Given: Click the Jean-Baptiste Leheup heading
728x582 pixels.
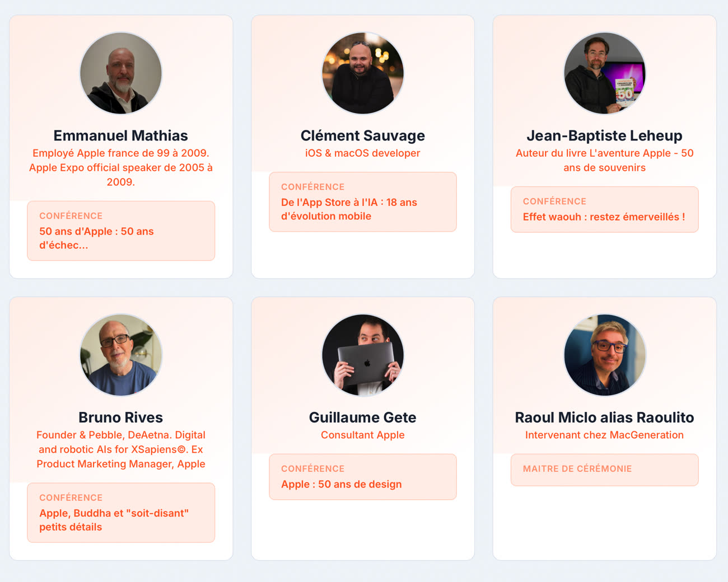Looking at the screenshot, I should (x=605, y=135).
